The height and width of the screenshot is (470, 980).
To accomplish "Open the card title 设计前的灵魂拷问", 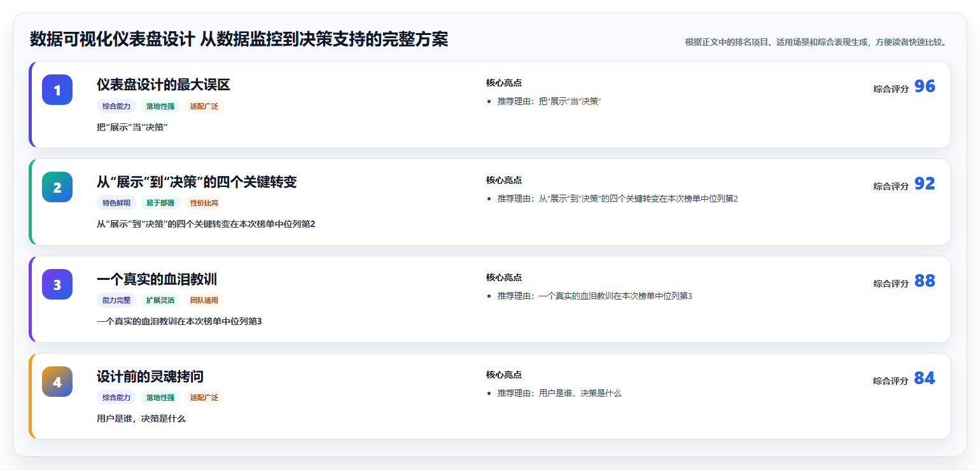I will pyautogui.click(x=150, y=377).
